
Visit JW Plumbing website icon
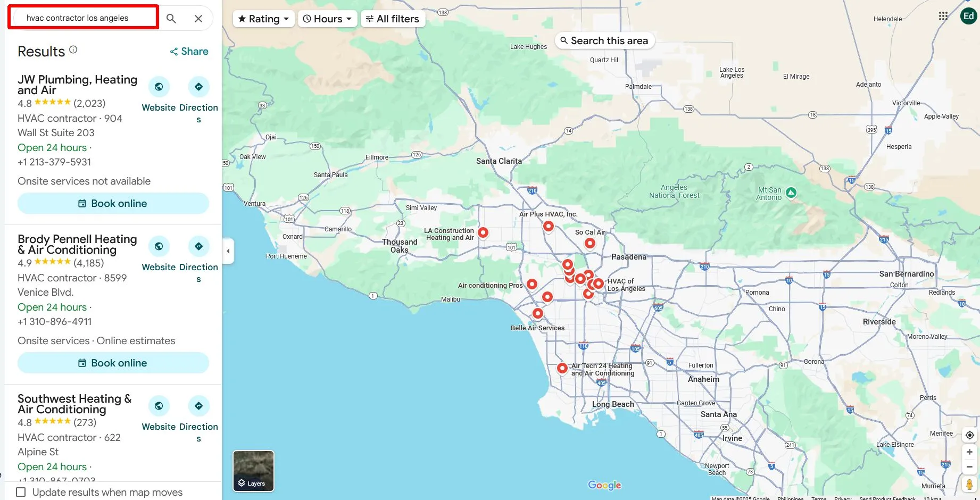[x=159, y=87]
